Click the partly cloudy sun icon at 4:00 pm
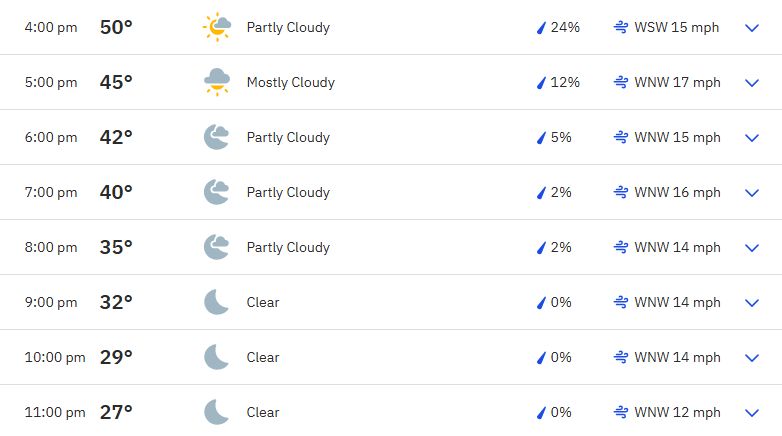This screenshot has width=782, height=436. click(x=217, y=27)
